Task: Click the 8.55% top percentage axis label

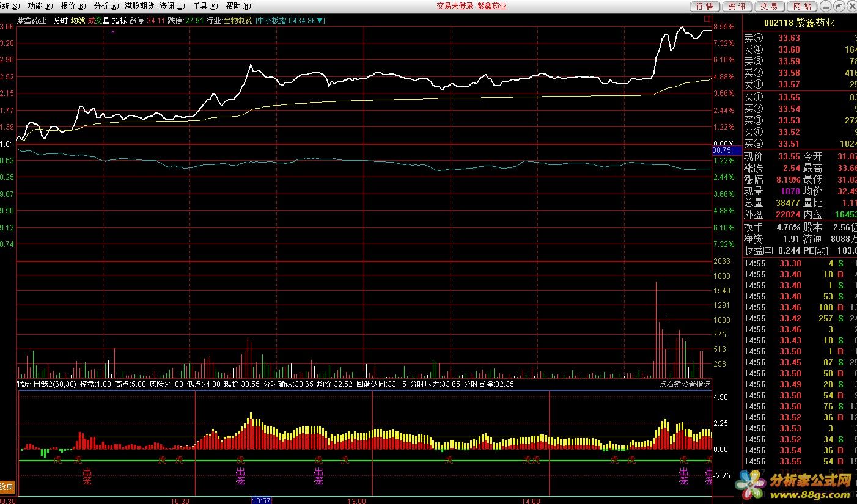Action: coord(724,27)
